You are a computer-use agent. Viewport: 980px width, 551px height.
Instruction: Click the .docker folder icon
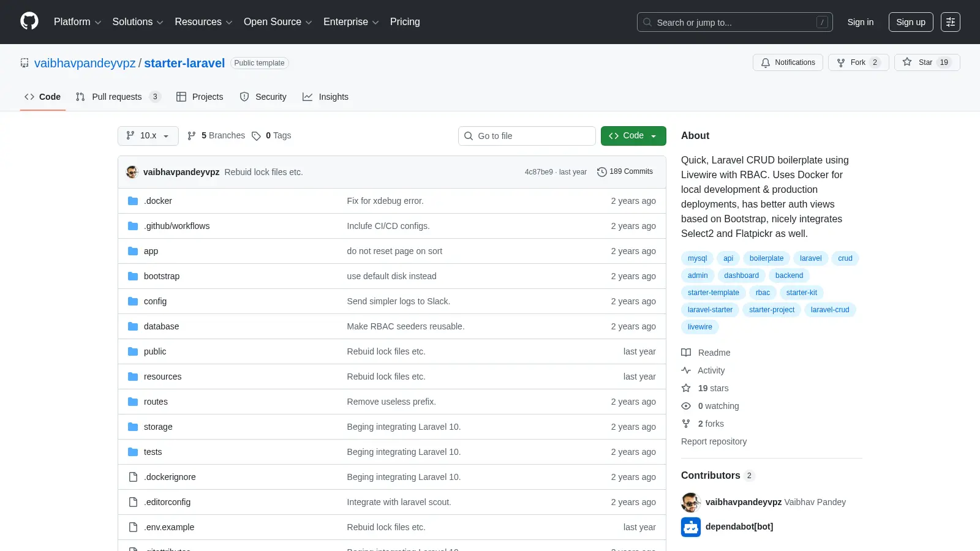pyautogui.click(x=133, y=201)
